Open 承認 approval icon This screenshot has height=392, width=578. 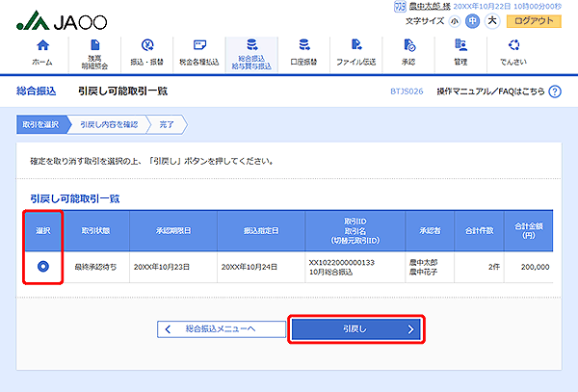tap(408, 45)
